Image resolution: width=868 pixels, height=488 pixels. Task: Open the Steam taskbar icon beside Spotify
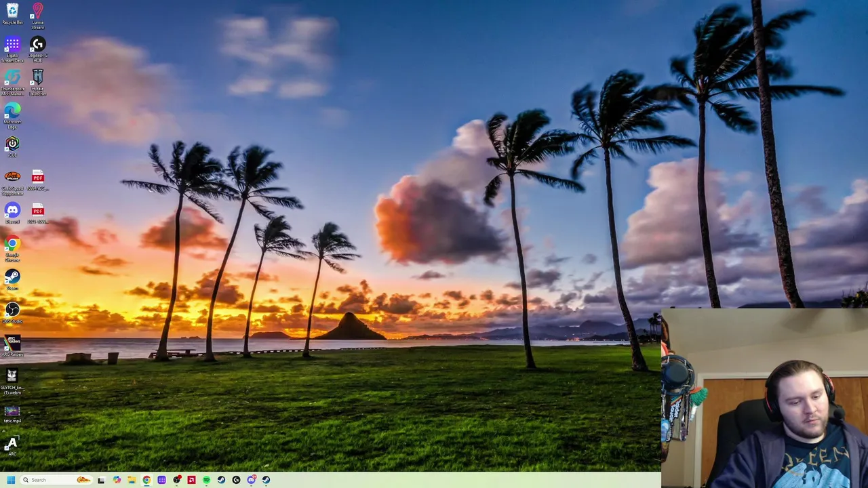coord(221,480)
